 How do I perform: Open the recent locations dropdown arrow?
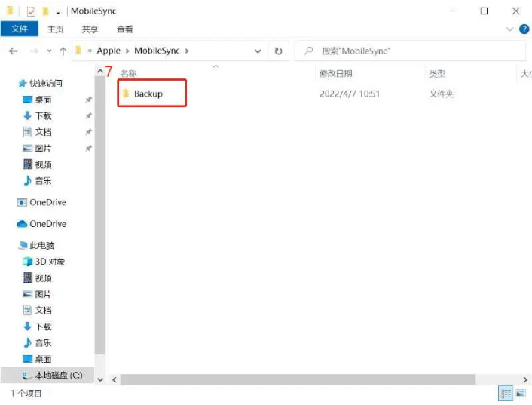pyautogui.click(x=49, y=51)
